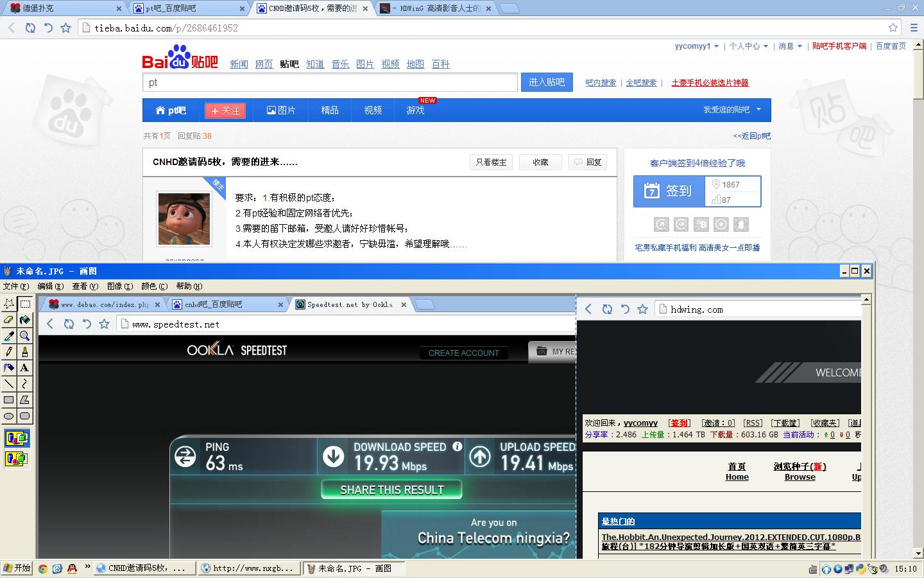Pick the Text tool in Paint
Image resolution: width=924 pixels, height=578 pixels.
point(25,368)
